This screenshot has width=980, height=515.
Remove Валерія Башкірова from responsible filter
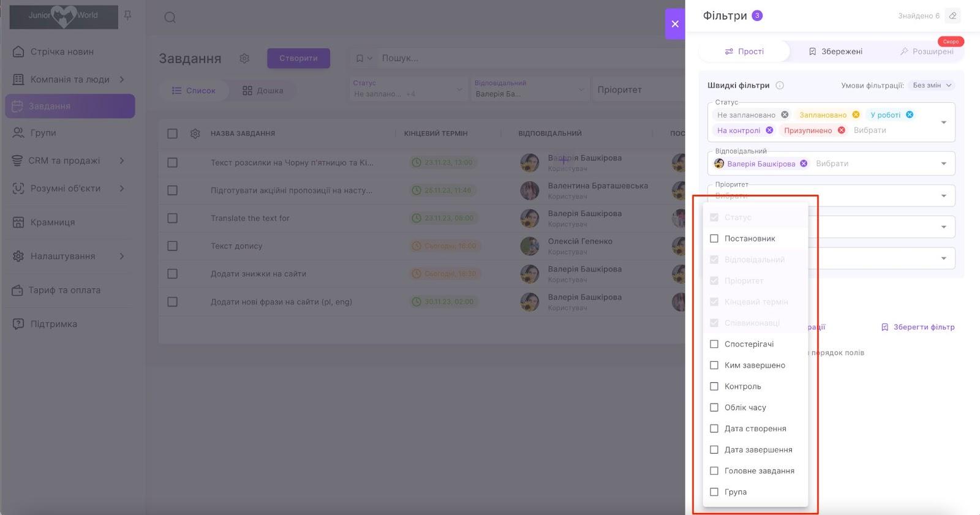coord(804,164)
